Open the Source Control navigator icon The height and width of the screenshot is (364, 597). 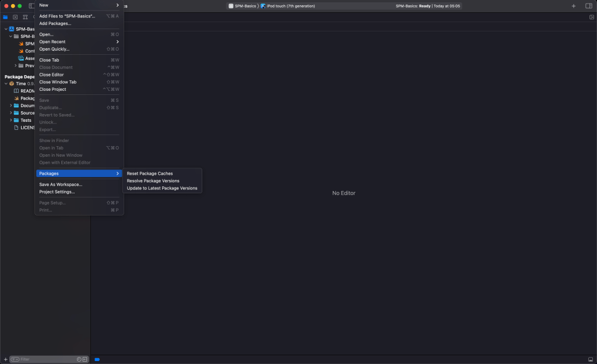[15, 17]
